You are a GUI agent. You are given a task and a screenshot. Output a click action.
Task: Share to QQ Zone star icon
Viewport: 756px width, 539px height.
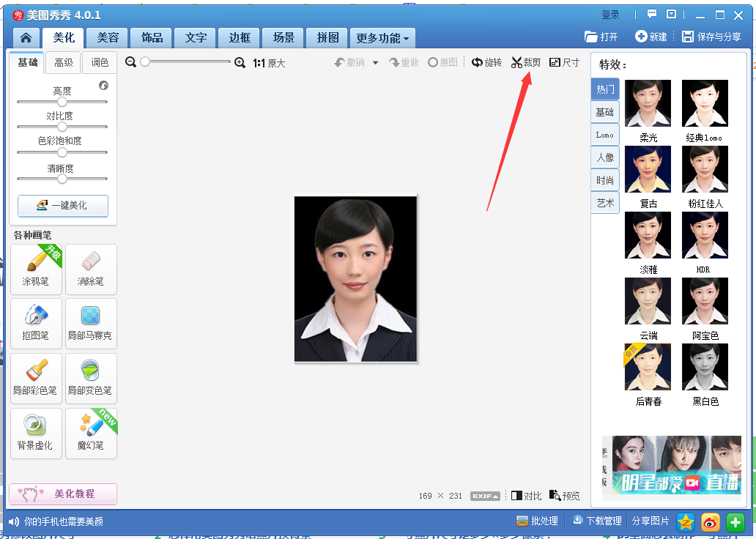686,521
